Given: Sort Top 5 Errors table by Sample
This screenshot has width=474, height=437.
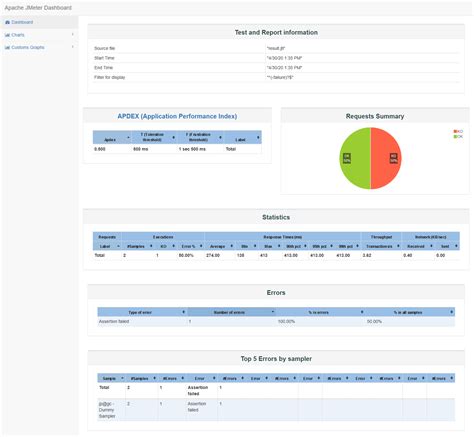Looking at the screenshot, I should click(111, 378).
